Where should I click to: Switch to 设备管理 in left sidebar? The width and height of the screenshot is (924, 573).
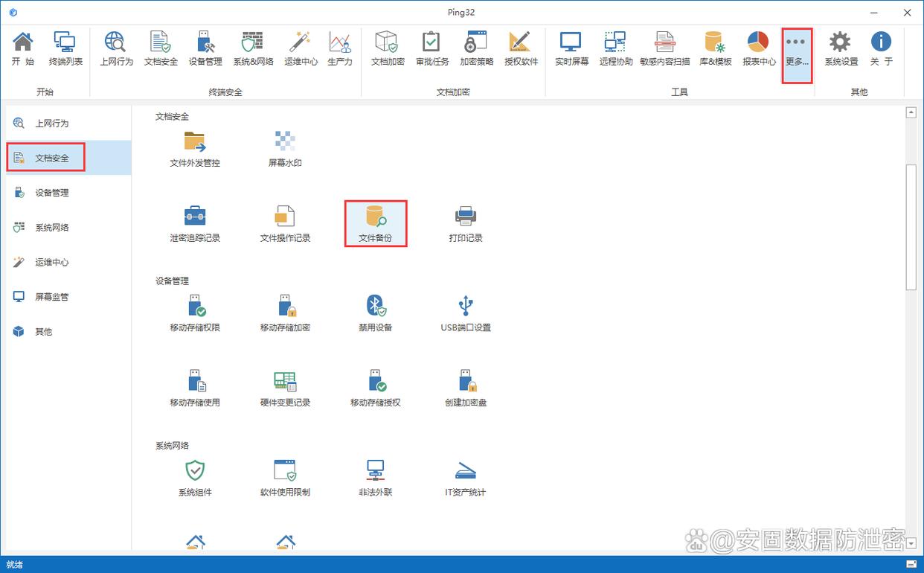point(52,193)
